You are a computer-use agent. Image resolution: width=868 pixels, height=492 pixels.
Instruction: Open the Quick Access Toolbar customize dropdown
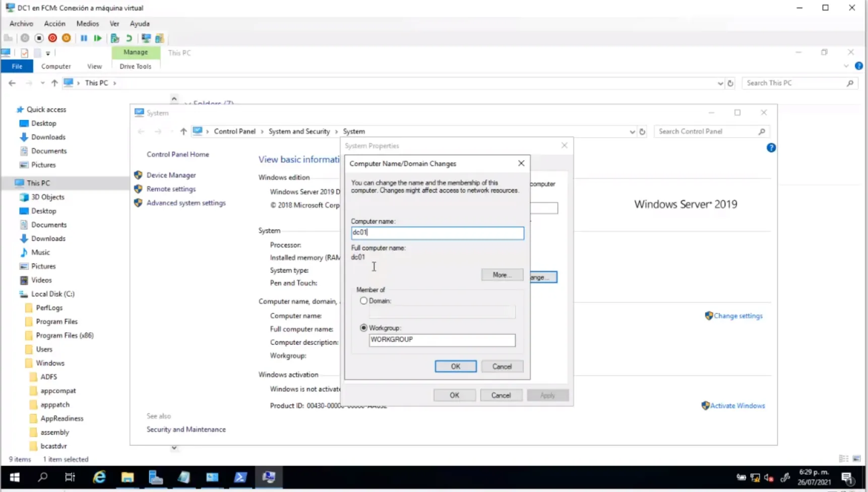pyautogui.click(x=48, y=53)
